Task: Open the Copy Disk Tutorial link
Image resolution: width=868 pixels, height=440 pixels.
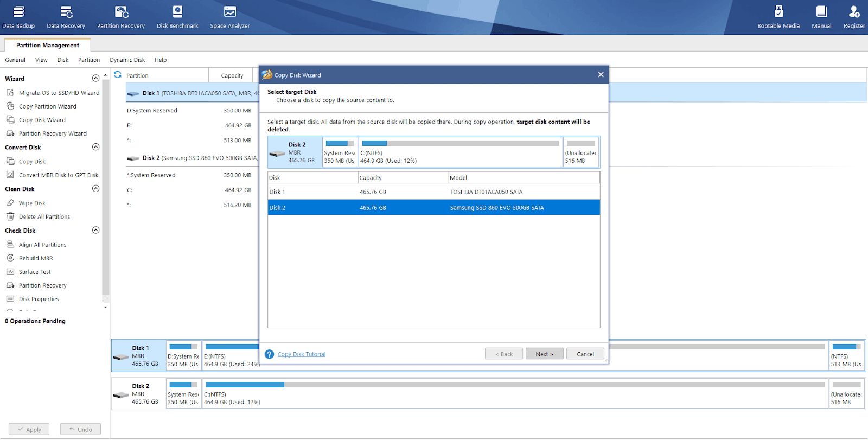Action: point(302,354)
